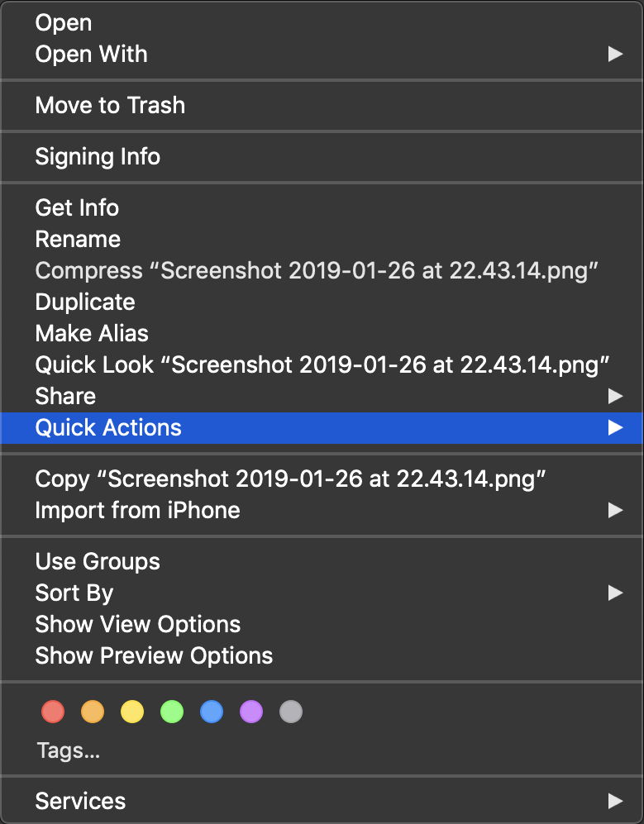Screen dimensions: 644x824
Task: Rename the screenshot file
Action: pos(78,240)
